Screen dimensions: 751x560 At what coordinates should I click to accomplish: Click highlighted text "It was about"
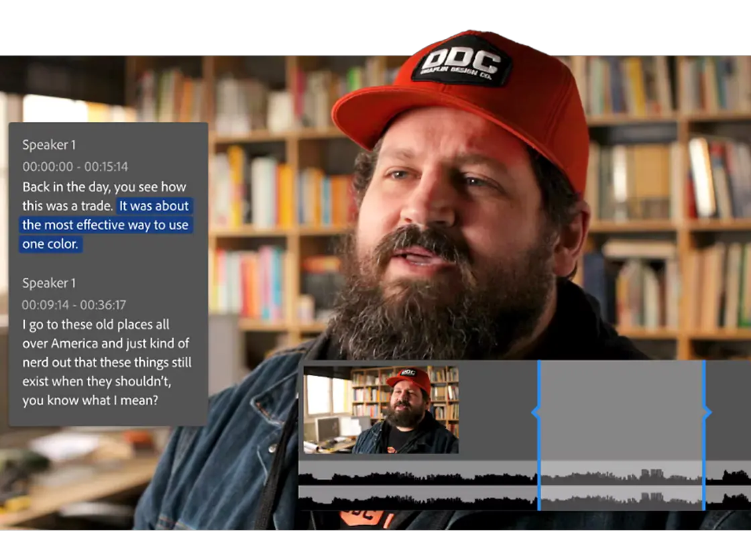[x=154, y=206]
